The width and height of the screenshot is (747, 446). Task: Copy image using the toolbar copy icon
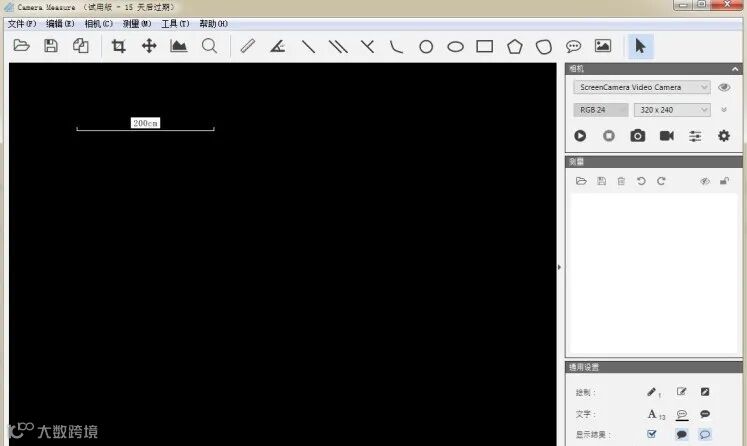click(x=81, y=46)
